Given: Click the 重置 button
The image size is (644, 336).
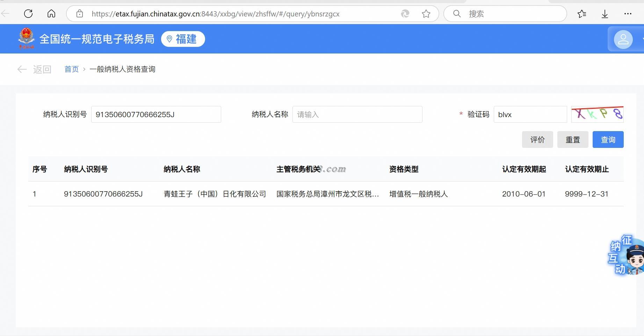Looking at the screenshot, I should [573, 140].
